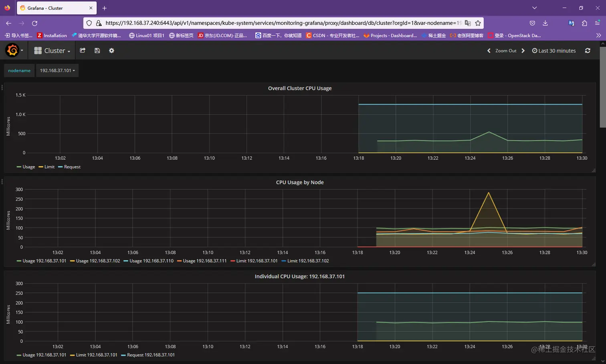606x364 pixels.
Task: Bookmark this page with the star
Action: click(478, 23)
